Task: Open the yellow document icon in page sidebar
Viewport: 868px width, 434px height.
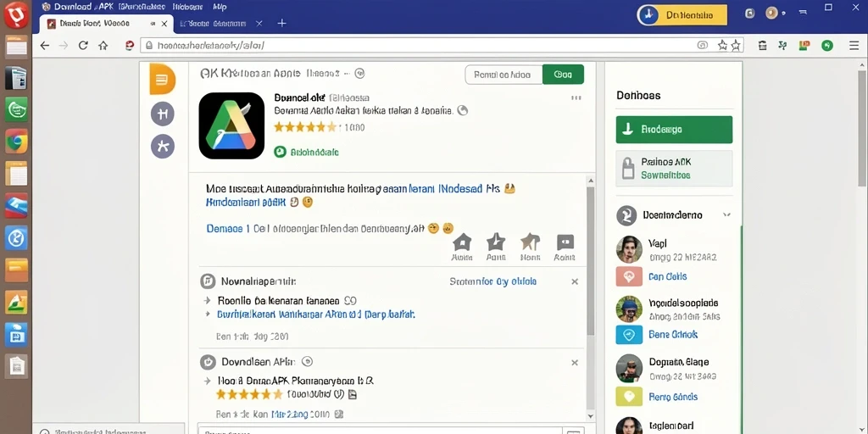Action: [162, 79]
